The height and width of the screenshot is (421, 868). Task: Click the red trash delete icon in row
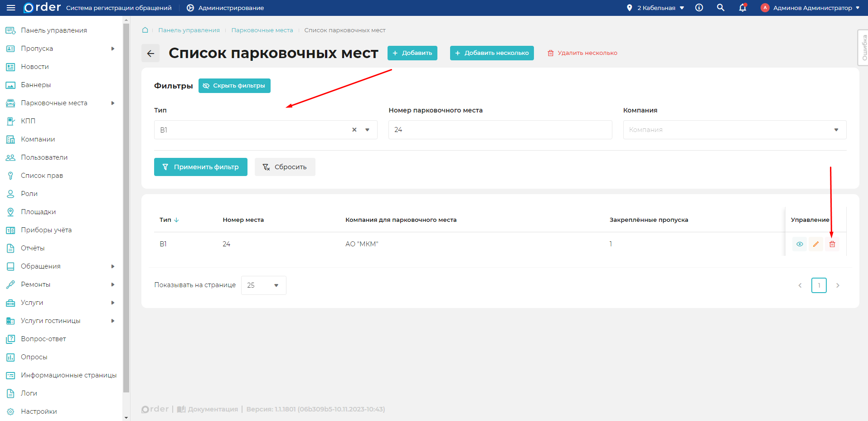832,244
